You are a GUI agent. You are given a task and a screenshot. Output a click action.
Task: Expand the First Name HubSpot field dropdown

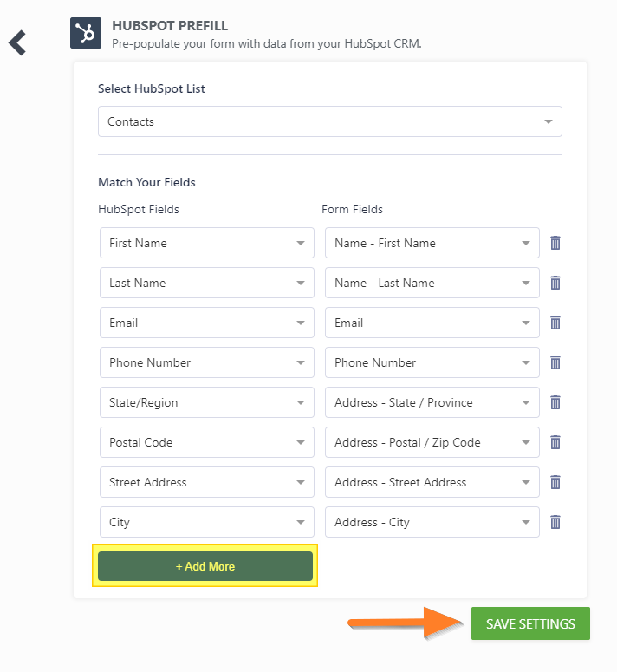pyautogui.click(x=207, y=243)
